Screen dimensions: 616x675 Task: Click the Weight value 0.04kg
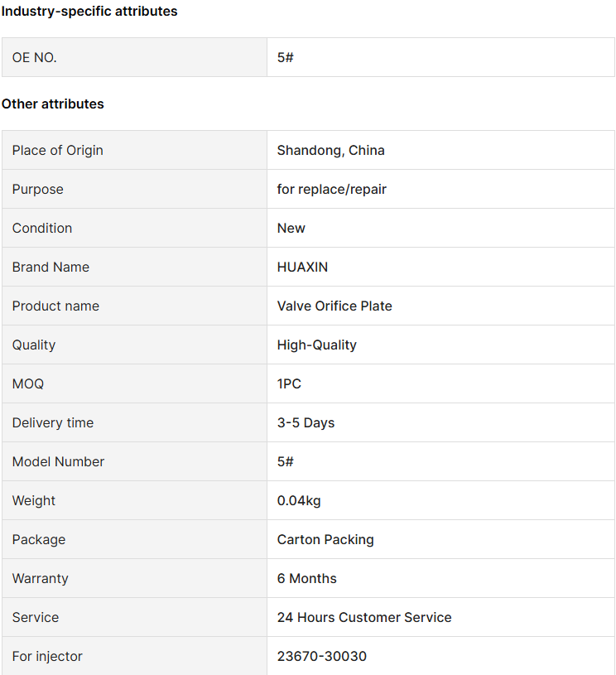point(299,500)
